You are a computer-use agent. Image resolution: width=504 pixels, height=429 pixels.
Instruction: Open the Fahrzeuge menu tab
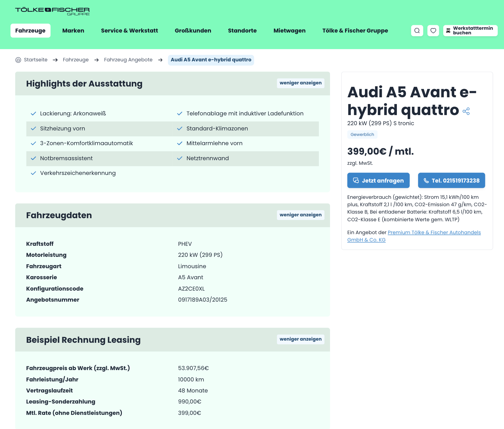(30, 31)
